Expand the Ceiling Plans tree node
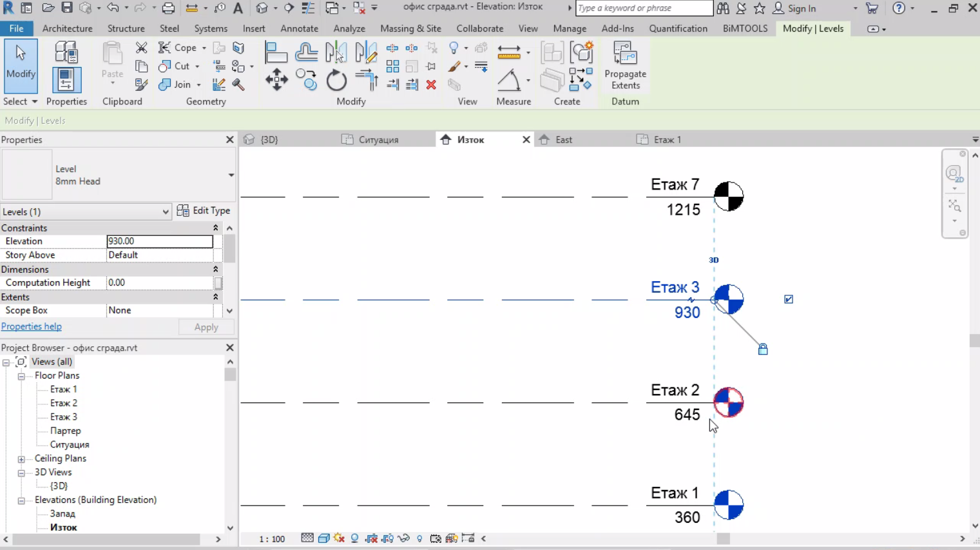 pos(21,459)
